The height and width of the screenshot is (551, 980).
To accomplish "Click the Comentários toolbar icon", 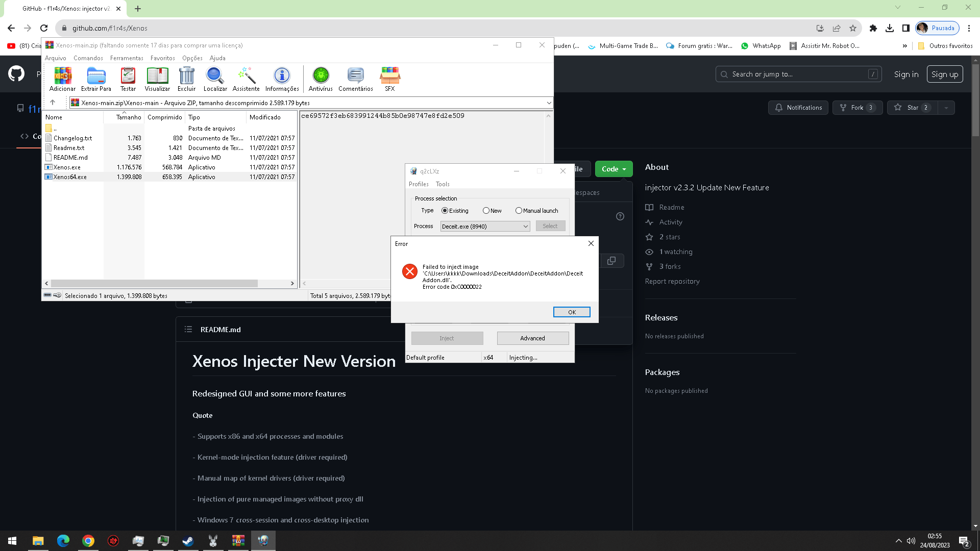I will pyautogui.click(x=356, y=79).
